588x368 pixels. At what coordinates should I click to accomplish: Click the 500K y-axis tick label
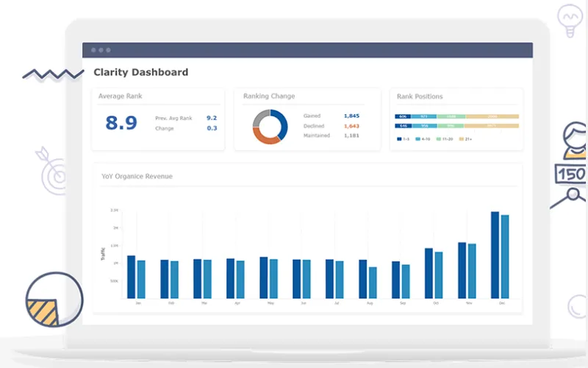pyautogui.click(x=114, y=281)
